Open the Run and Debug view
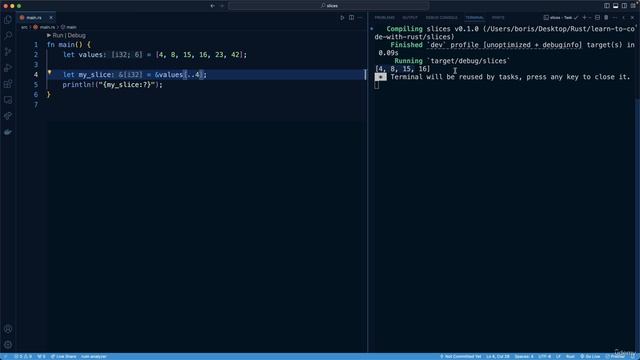 pyautogui.click(x=8, y=68)
